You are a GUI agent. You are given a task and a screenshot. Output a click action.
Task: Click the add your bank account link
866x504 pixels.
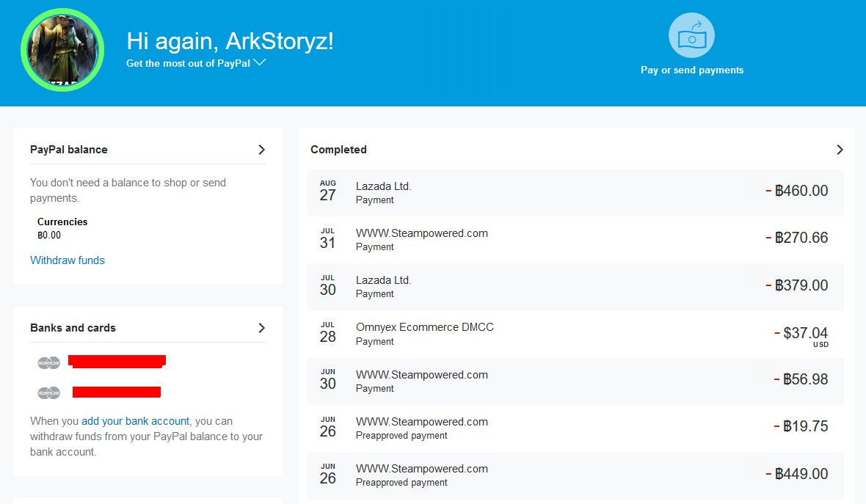[x=135, y=421]
